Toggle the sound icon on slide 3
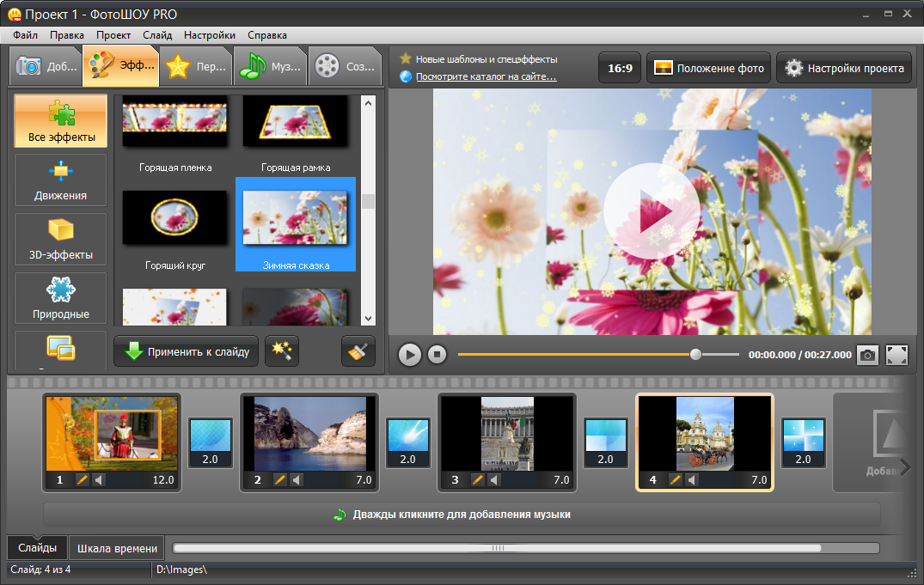 pyautogui.click(x=494, y=480)
